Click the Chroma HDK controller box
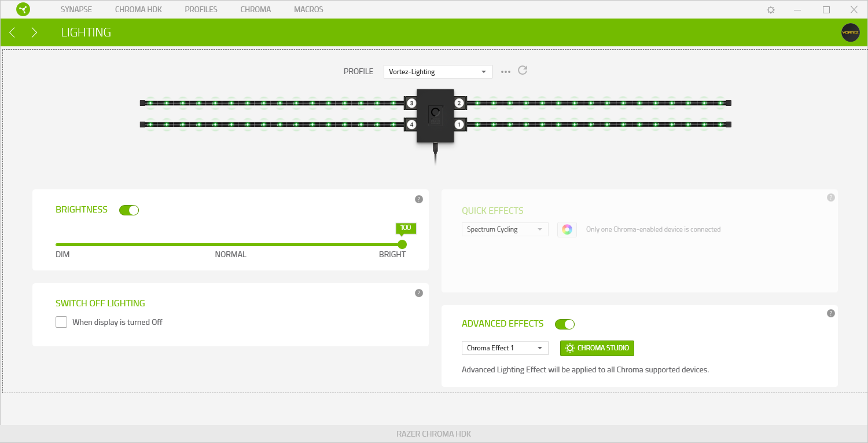Screen dimensions: 868x443 (435, 116)
